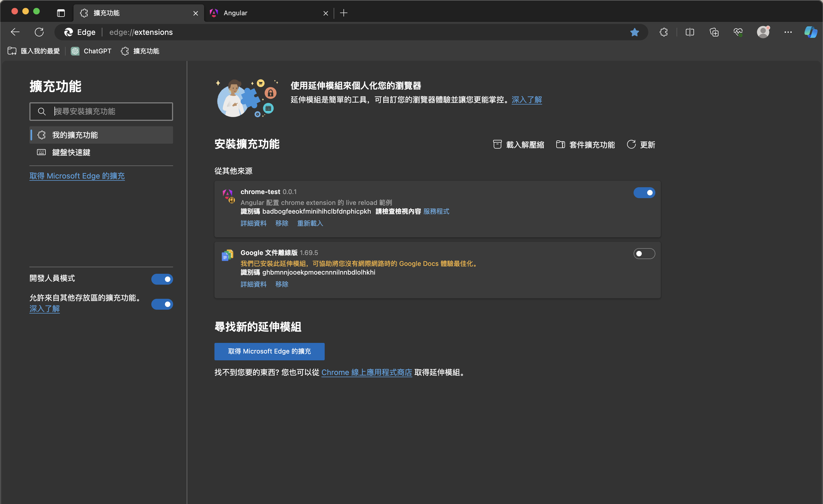
Task: Click 載入解壓縮 button
Action: point(519,145)
